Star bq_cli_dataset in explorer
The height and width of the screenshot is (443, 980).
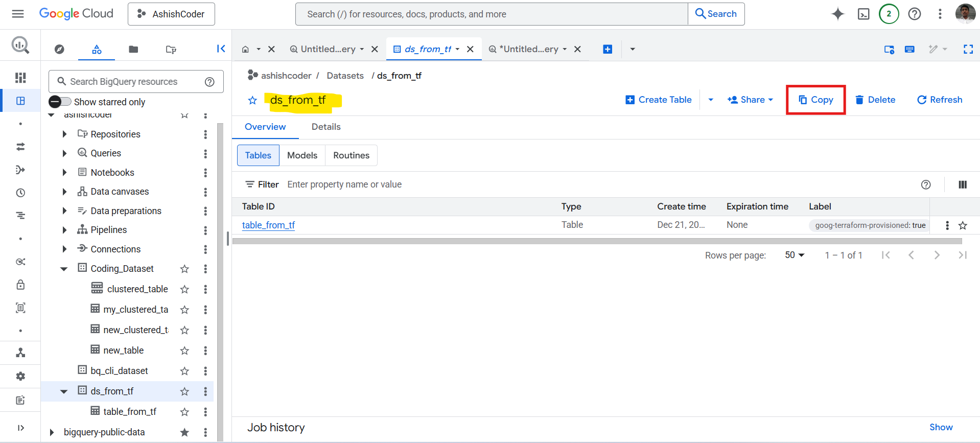pos(184,371)
